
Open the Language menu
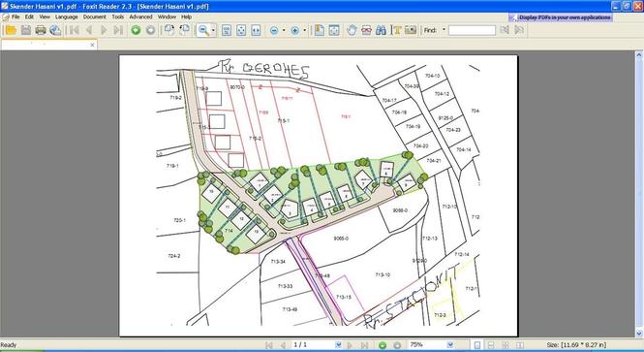click(67, 16)
